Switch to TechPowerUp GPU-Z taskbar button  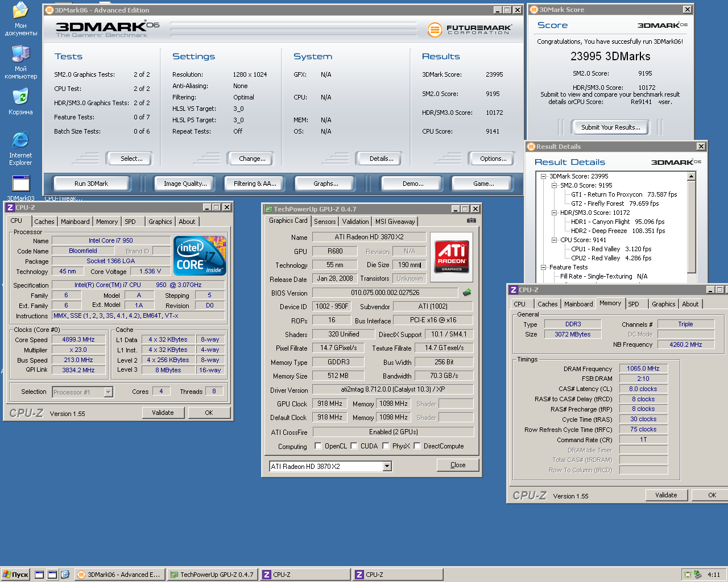click(213, 575)
